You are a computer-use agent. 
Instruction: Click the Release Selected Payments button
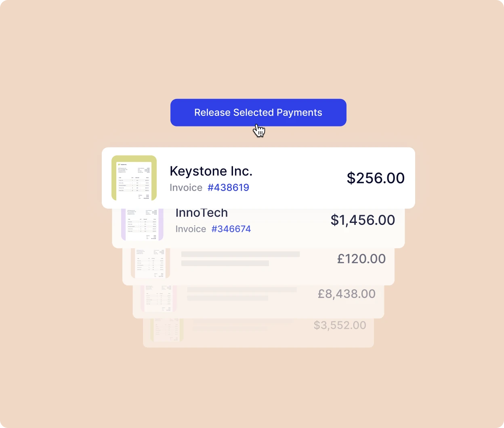[258, 113]
